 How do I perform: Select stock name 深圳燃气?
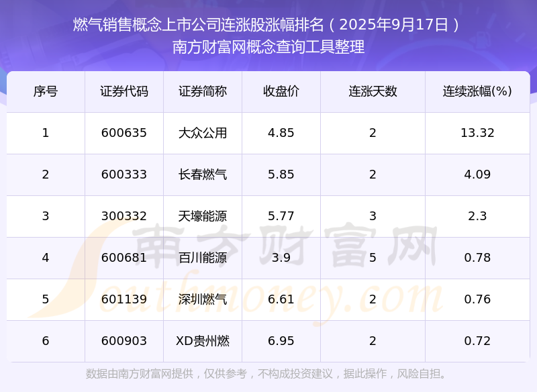[x=203, y=299]
